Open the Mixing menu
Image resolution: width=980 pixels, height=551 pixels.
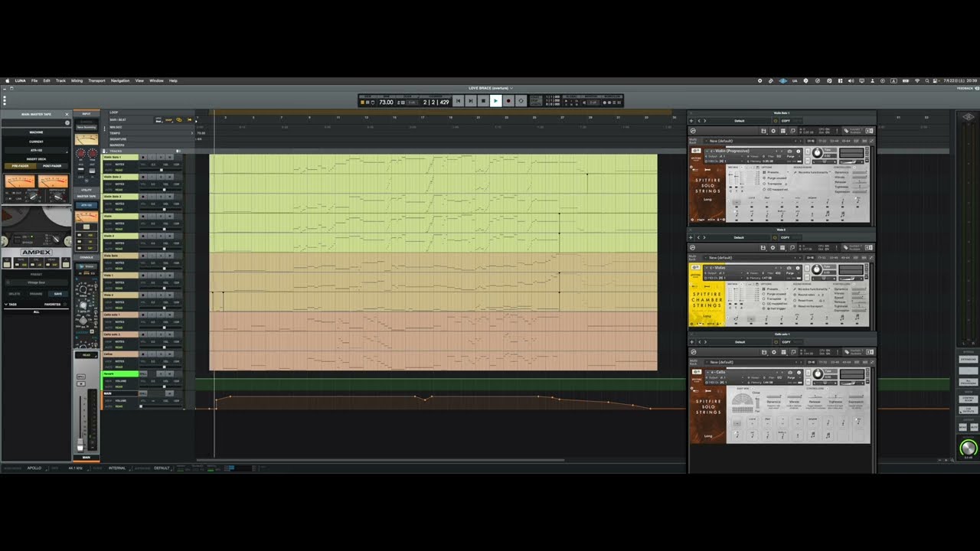77,80
